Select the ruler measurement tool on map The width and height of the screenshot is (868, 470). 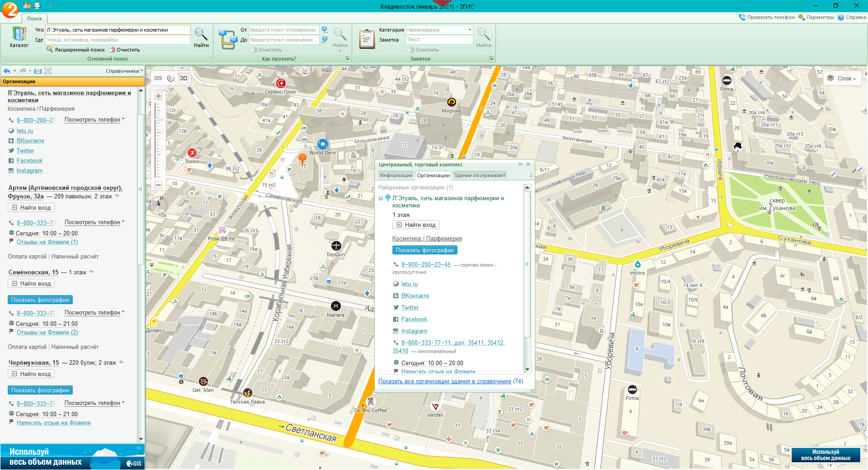tap(158, 78)
